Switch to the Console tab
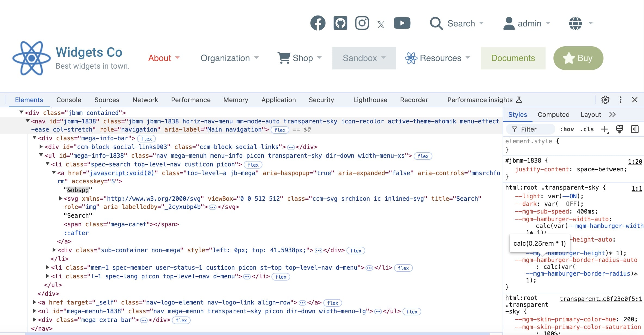The width and height of the screenshot is (644, 335). tap(69, 100)
